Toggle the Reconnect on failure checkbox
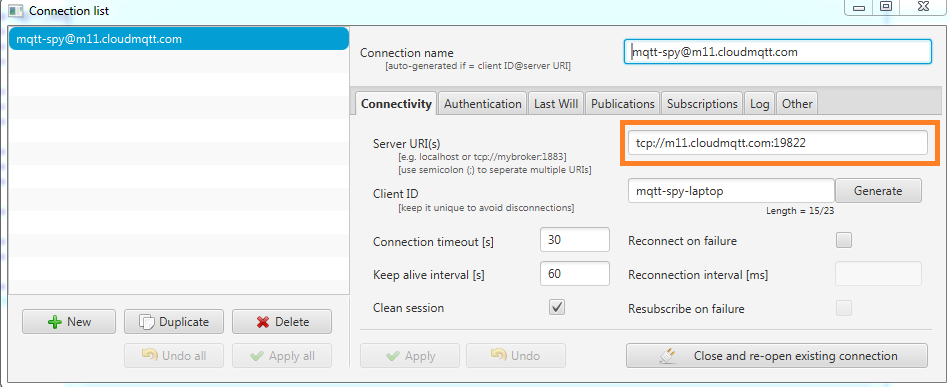Image resolution: width=950 pixels, height=387 pixels. 844,240
